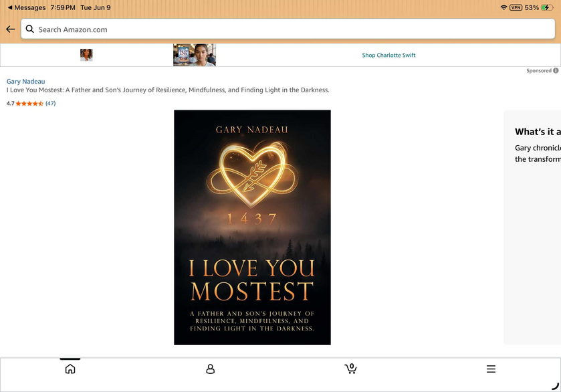Open the shopping cart icon

[350, 369]
